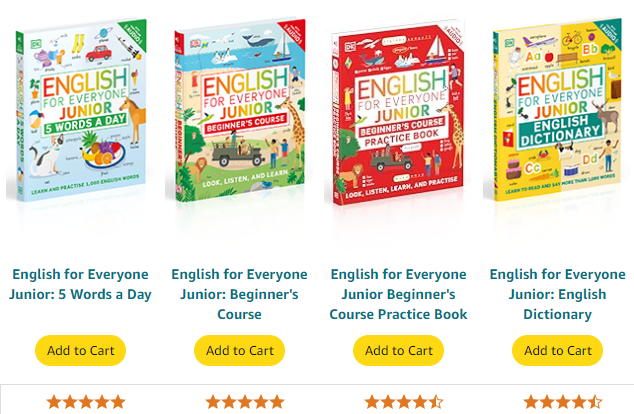The width and height of the screenshot is (634, 414).
Task: Open the yellow English Dictionary cover image
Action: pos(558,110)
